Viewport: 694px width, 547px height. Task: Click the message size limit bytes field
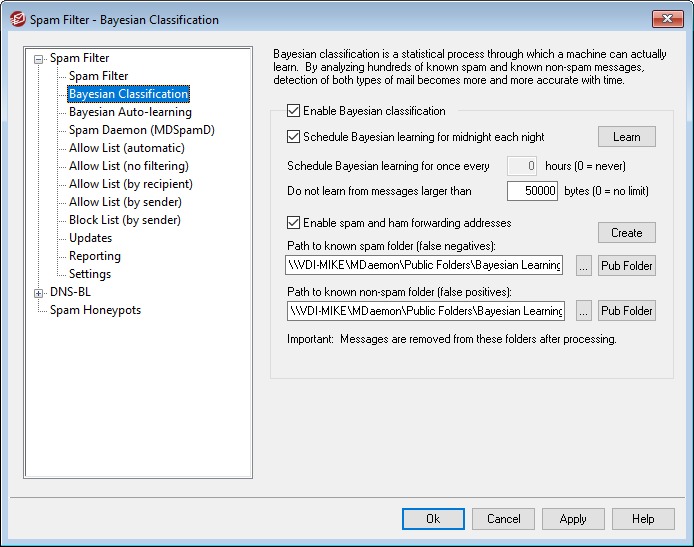[532, 191]
